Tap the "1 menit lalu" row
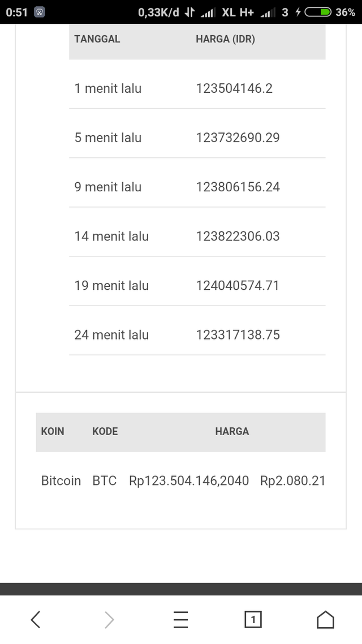 (107, 88)
